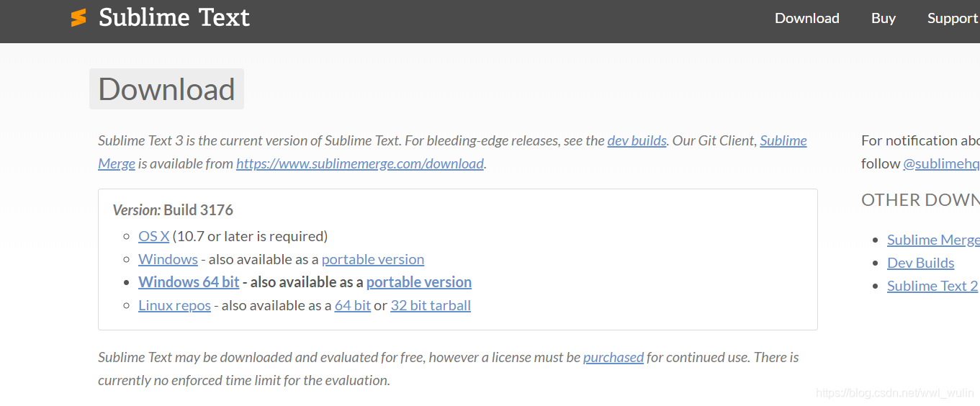Image resolution: width=980 pixels, height=406 pixels.
Task: Click the Sublime Merge link in intro paragraph
Action: (x=783, y=140)
